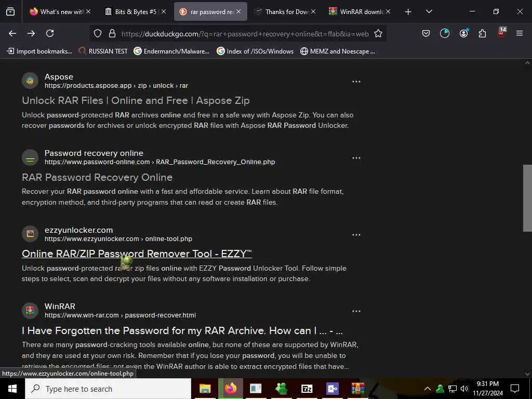The width and height of the screenshot is (532, 399).
Task: Open green people app in taskbar
Action: (281, 389)
